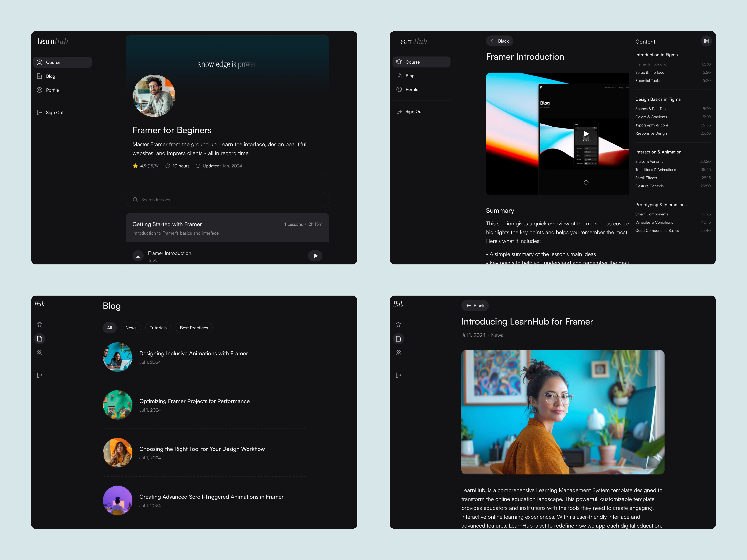
Task: Select the Best Practices filter
Action: (194, 328)
